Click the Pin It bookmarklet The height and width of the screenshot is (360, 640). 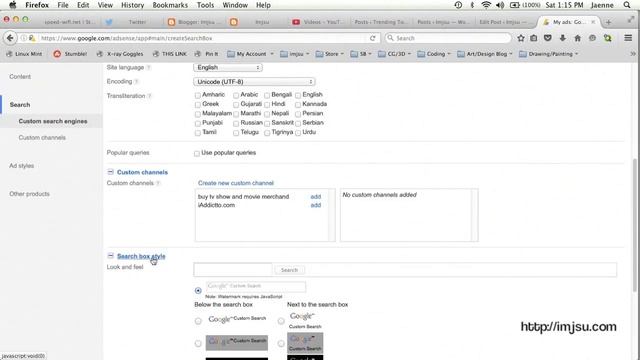[x=207, y=54]
